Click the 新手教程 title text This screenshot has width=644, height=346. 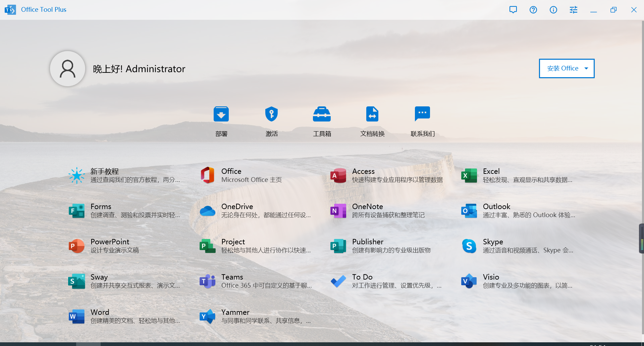click(105, 171)
